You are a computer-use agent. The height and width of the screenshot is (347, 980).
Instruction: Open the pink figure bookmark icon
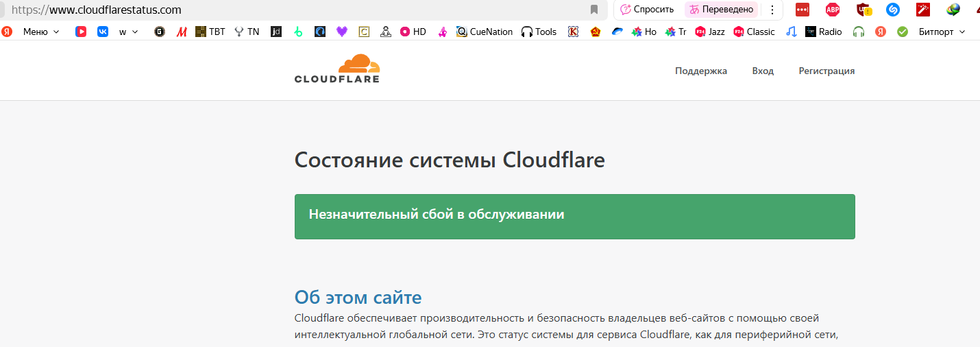[x=443, y=32]
